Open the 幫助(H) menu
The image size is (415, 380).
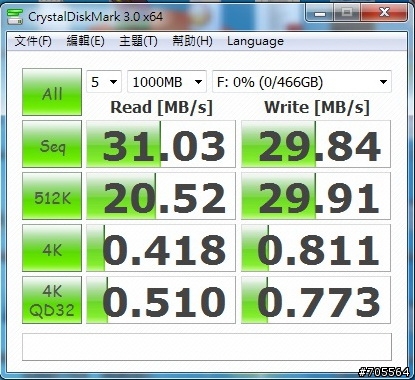click(x=192, y=41)
